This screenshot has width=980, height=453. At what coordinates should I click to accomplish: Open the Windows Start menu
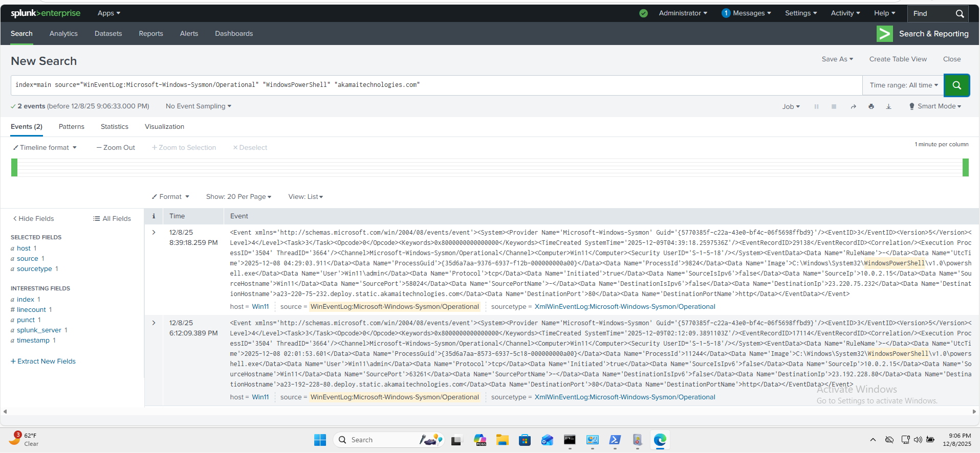(320, 440)
